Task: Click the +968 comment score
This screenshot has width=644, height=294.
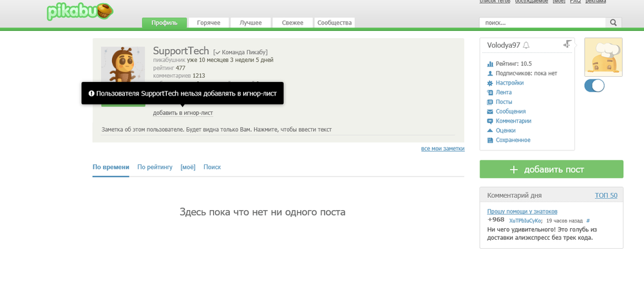Action: [x=496, y=220]
